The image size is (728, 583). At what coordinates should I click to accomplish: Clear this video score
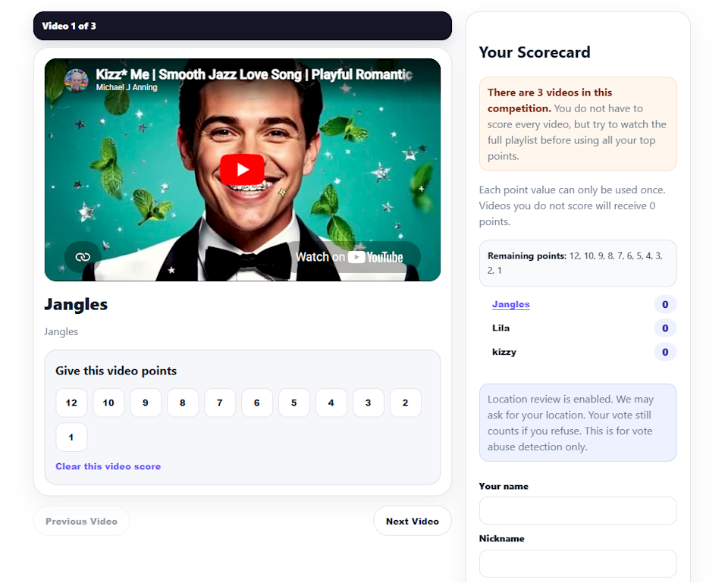coord(108,466)
